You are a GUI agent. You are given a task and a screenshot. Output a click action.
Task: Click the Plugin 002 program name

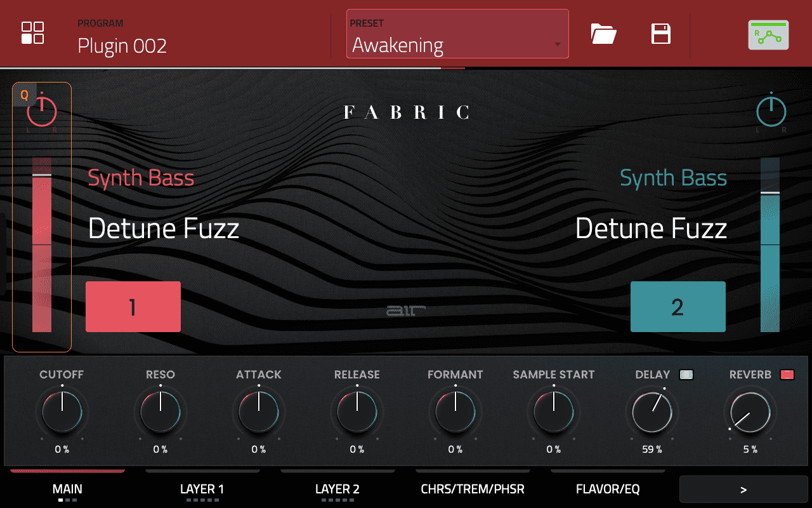(122, 46)
